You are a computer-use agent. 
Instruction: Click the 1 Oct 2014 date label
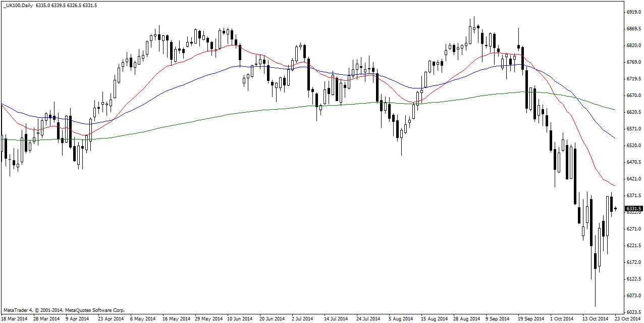(x=562, y=319)
